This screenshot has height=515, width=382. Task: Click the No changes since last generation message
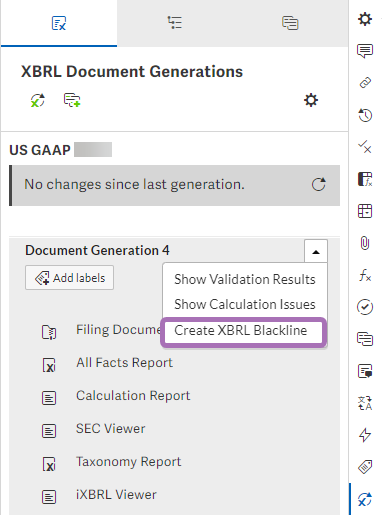[x=134, y=184]
